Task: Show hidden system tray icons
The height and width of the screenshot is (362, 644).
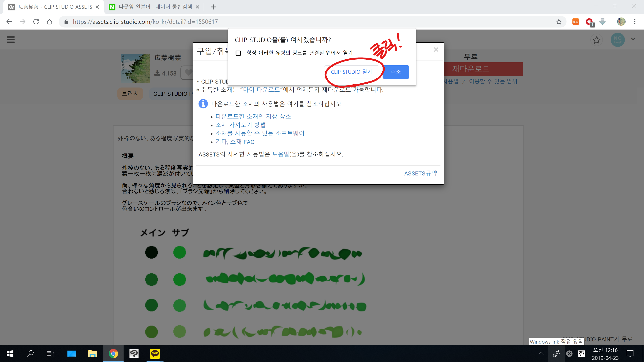Action: point(541,353)
